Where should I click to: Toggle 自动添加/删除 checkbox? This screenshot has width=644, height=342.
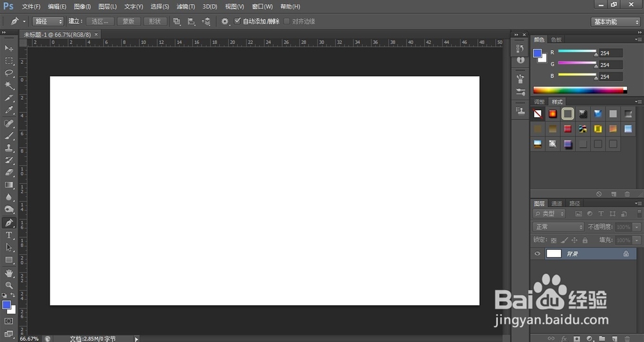pyautogui.click(x=238, y=21)
